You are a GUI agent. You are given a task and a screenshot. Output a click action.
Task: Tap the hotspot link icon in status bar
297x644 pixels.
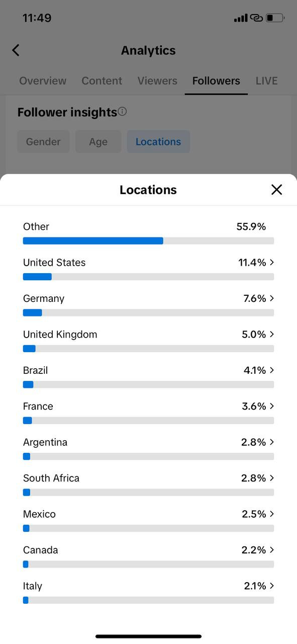point(256,18)
